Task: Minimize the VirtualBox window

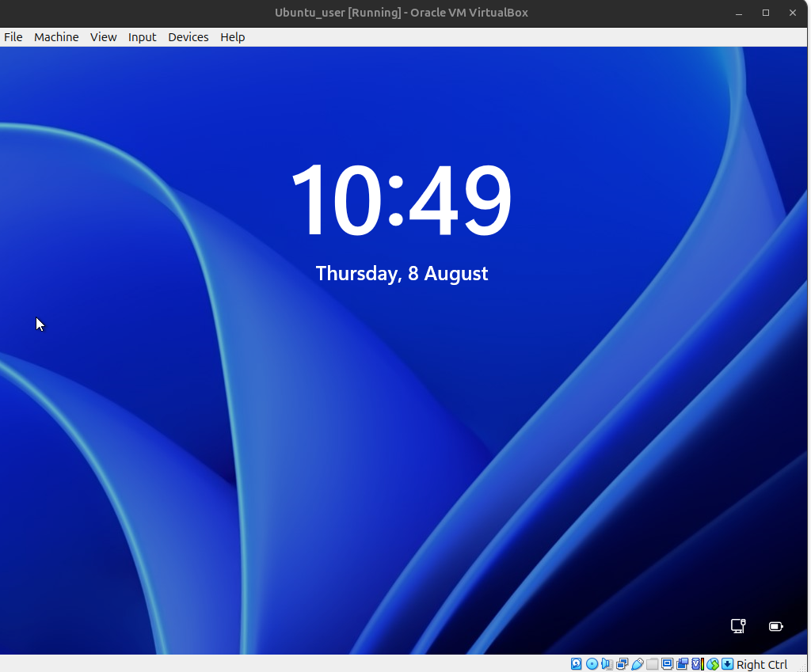Action: 739,13
